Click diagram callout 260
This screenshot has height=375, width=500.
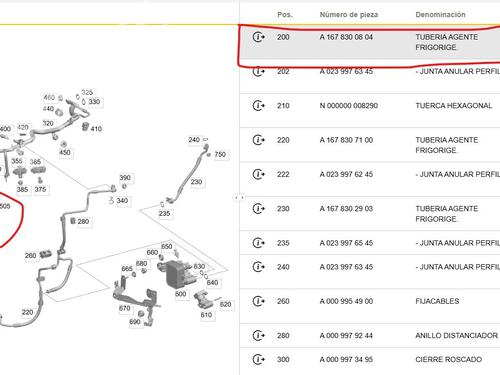click(x=30, y=256)
